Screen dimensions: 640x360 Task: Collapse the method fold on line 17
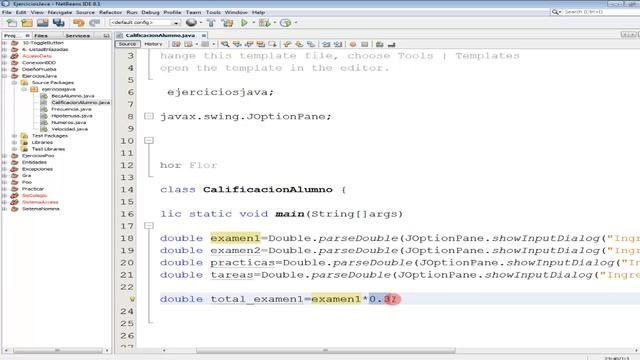tap(149, 226)
